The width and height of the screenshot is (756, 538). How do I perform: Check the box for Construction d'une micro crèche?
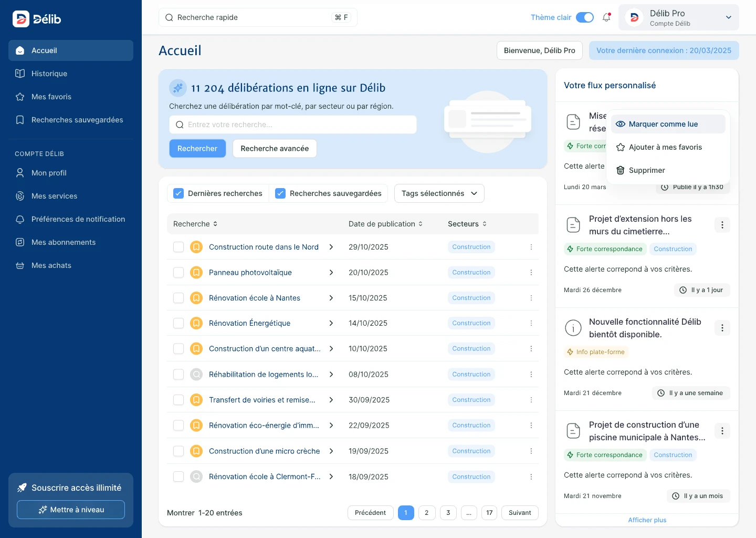pyautogui.click(x=178, y=451)
